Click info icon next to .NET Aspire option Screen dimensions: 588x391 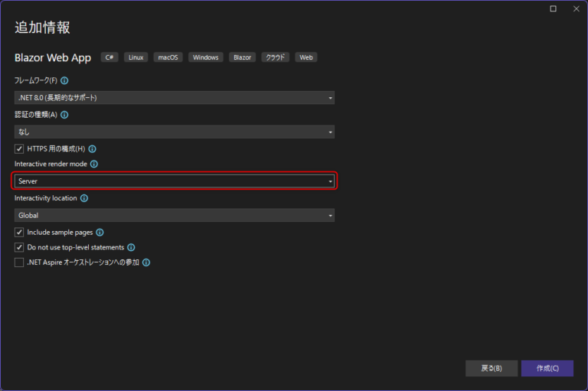(x=146, y=262)
